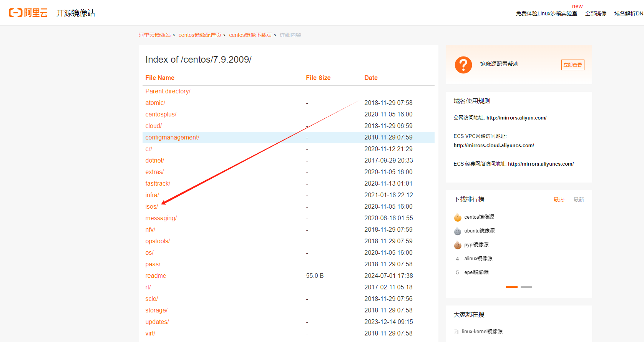Viewport: 644px width, 342px height.
Task: Switch to the 最新 ranking tab
Action: coord(579,199)
